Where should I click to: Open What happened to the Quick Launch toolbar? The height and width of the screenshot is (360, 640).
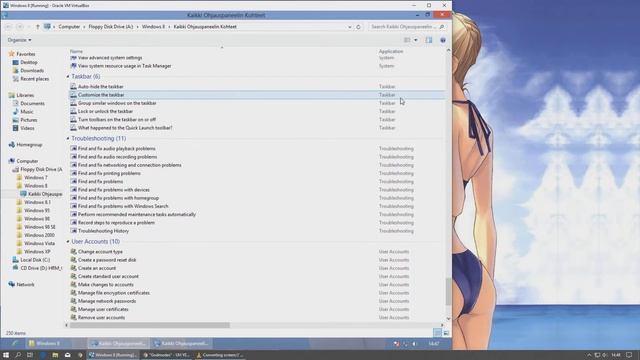tap(125, 128)
